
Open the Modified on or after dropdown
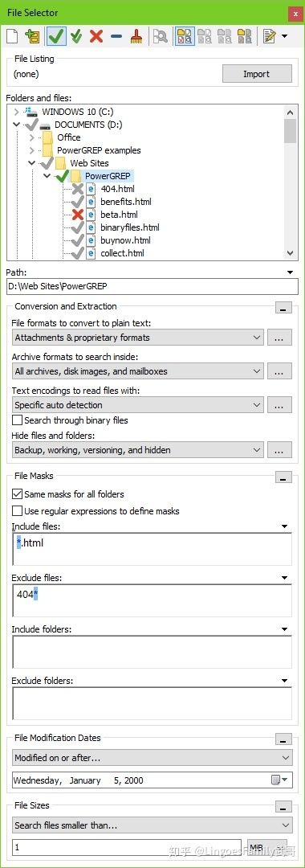[152, 757]
